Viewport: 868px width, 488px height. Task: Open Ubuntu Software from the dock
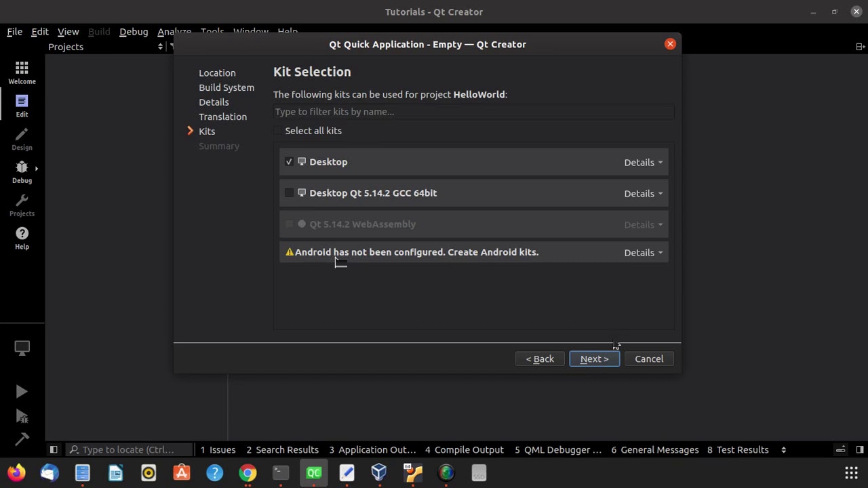[182, 472]
